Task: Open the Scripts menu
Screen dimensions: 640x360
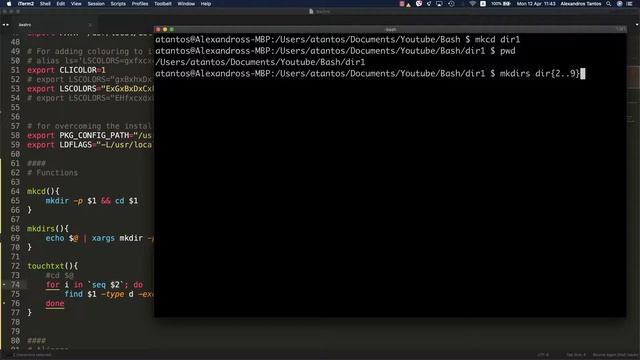Action: pos(118,4)
